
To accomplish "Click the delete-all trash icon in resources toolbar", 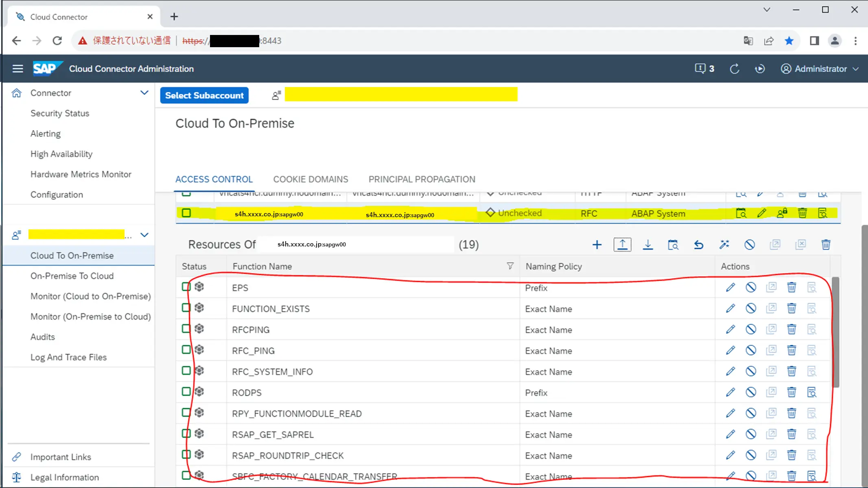I will [826, 245].
